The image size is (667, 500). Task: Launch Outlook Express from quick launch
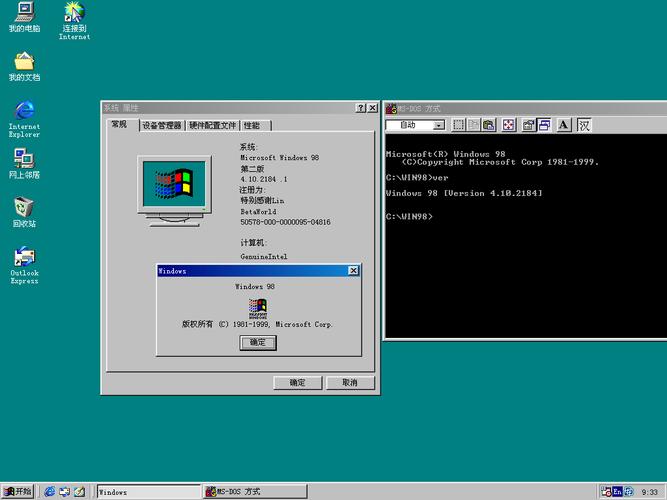(x=65, y=491)
